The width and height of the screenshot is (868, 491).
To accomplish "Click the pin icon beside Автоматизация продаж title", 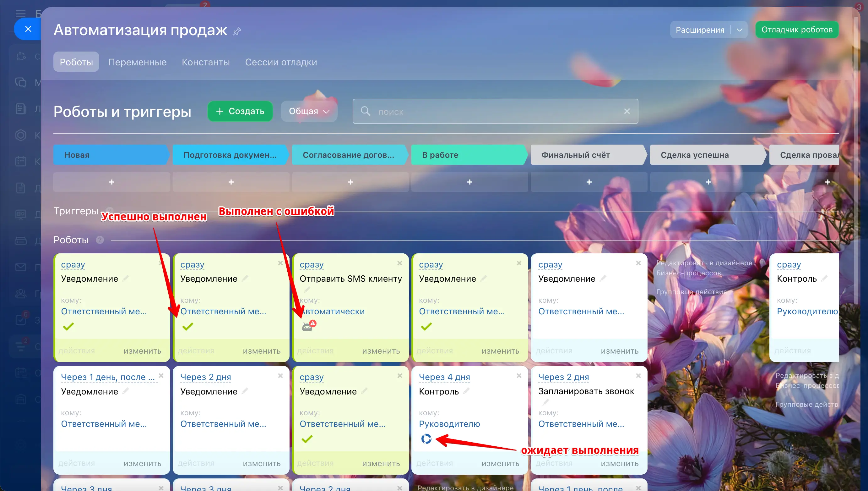I will (x=237, y=31).
